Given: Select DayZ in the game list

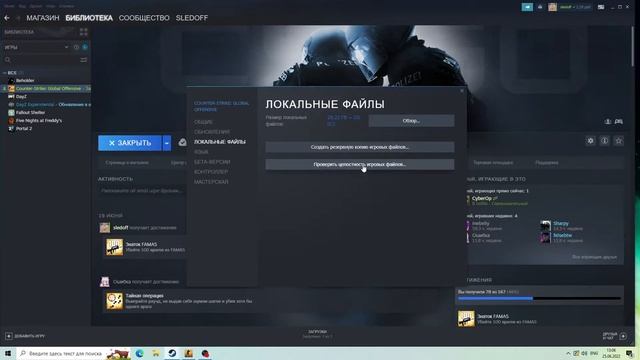Looking at the screenshot, I should click(21, 96).
